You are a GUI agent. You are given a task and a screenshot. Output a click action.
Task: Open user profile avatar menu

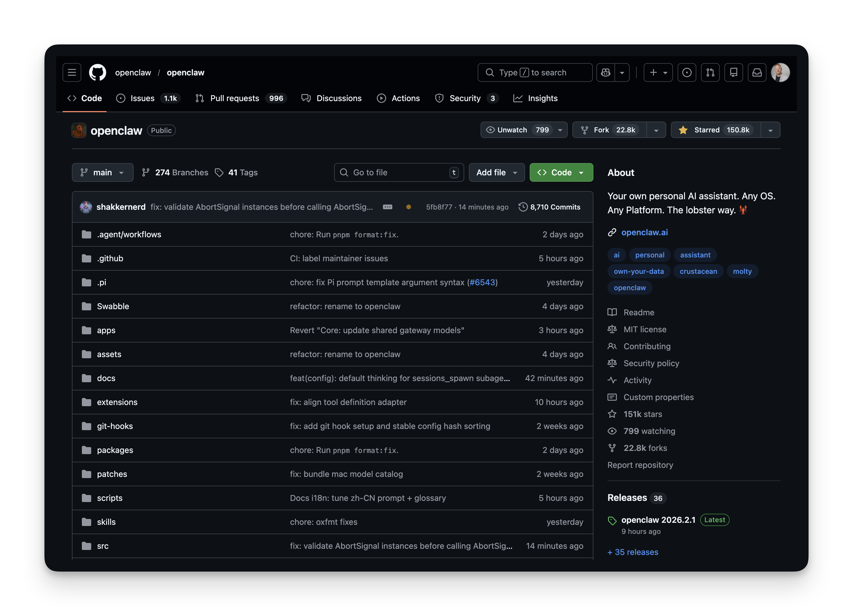pyautogui.click(x=781, y=72)
